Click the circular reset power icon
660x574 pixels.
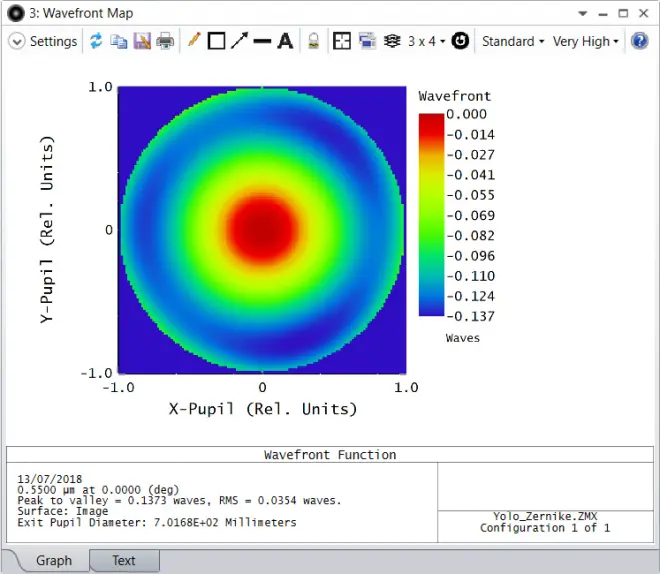click(x=460, y=41)
